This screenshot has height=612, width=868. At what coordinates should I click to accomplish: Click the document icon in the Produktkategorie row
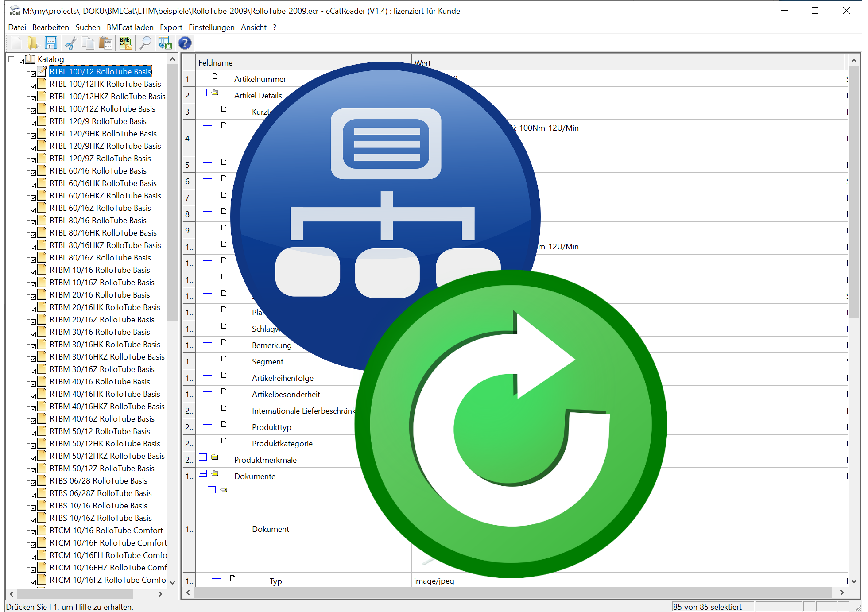pos(224,440)
